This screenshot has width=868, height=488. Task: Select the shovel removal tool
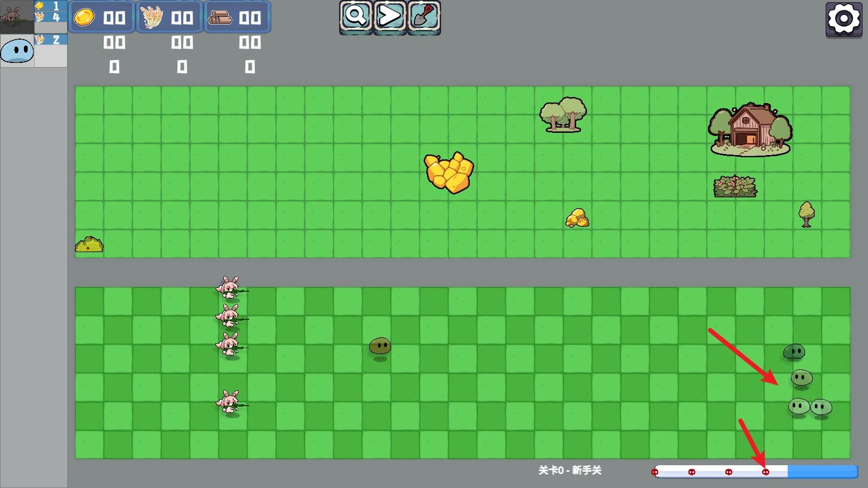pos(424,16)
